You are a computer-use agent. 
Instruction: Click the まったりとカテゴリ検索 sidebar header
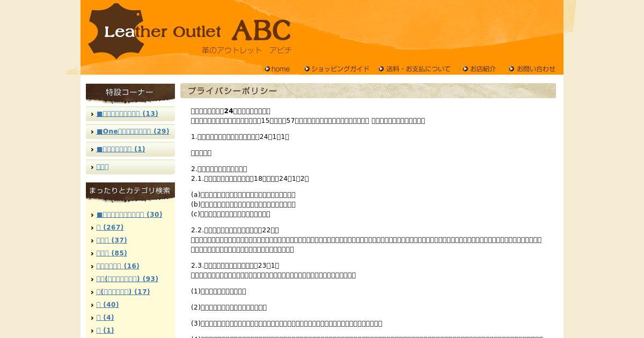[130, 191]
